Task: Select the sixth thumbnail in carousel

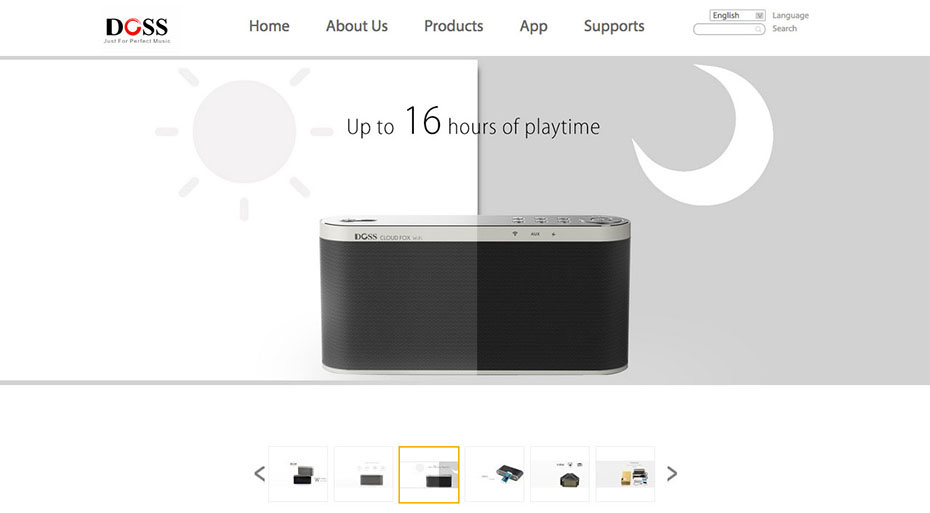Action: tap(625, 474)
